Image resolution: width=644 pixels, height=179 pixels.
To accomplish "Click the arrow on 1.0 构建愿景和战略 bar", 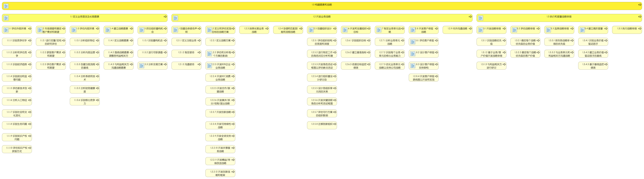I will [x=640, y=5].
